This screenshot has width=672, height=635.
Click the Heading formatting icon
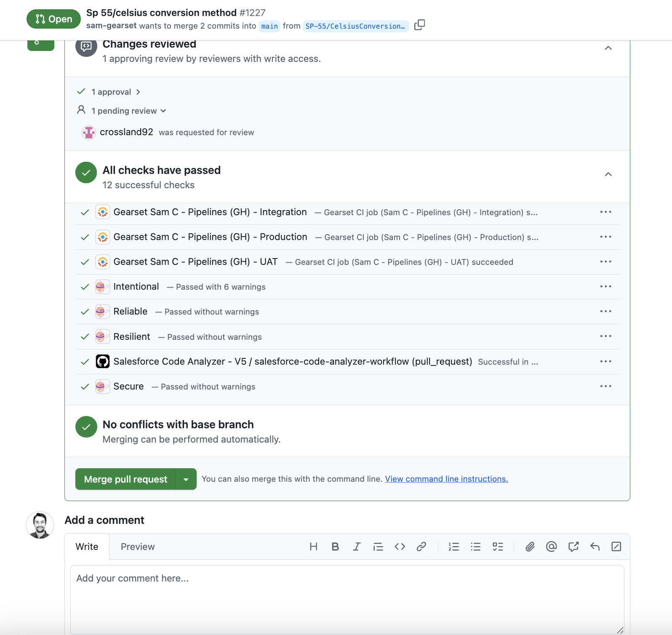[313, 547]
